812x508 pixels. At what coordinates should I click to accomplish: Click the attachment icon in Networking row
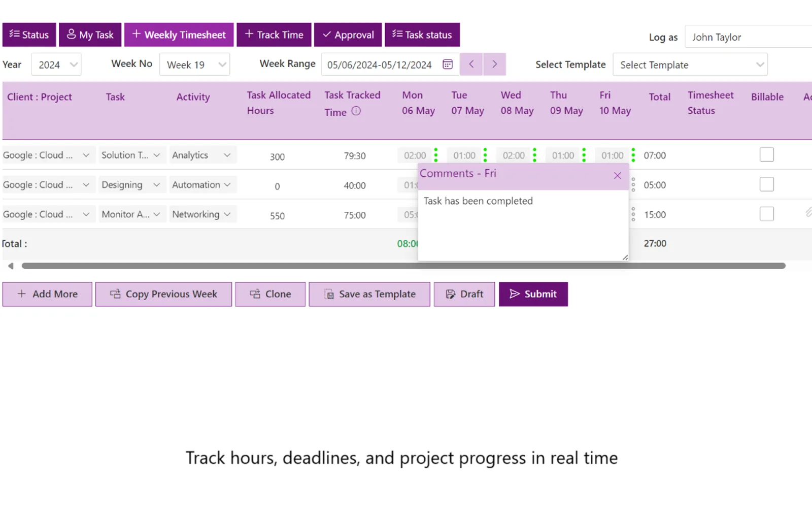[x=808, y=212]
